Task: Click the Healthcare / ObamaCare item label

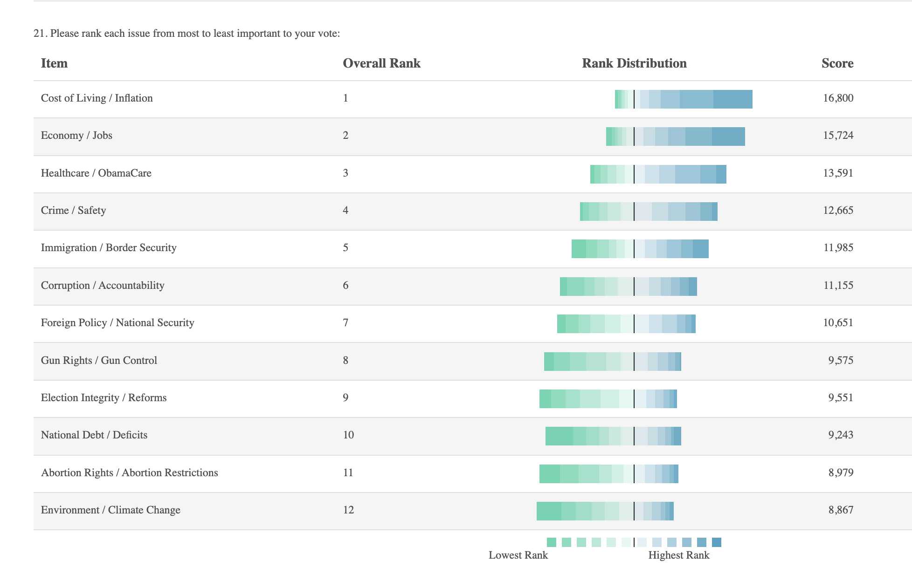Action: pyautogui.click(x=96, y=173)
